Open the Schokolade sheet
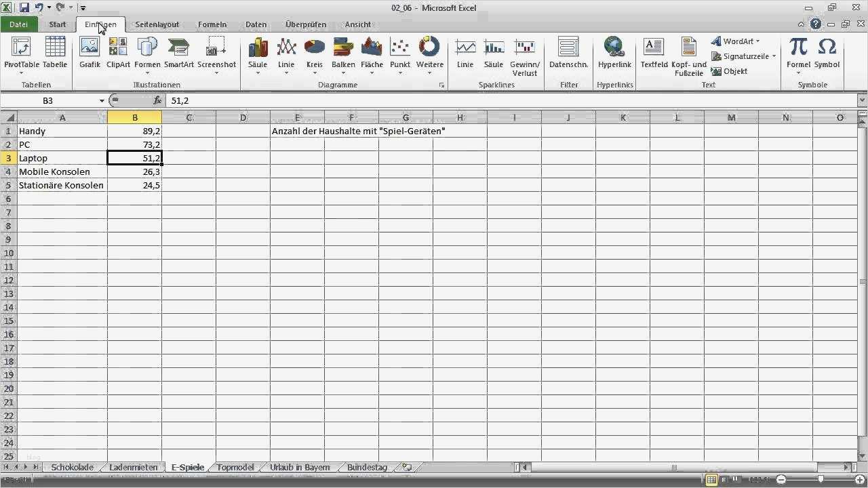The width and height of the screenshot is (868, 488). click(74, 467)
